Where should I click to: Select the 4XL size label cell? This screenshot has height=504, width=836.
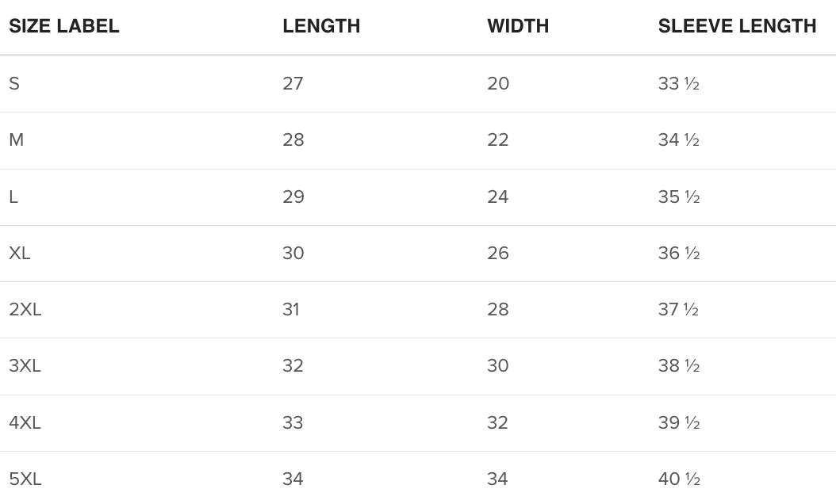25,422
